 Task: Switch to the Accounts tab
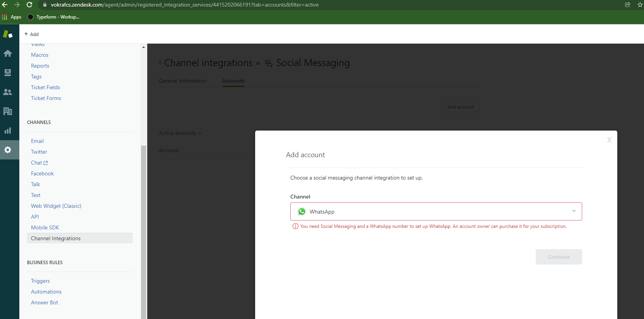click(233, 81)
